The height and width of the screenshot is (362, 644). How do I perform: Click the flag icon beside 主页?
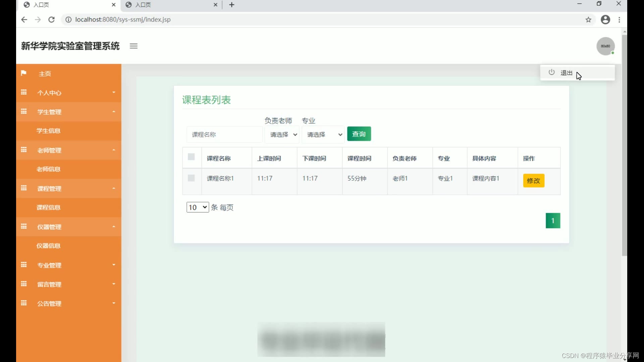[x=23, y=73]
